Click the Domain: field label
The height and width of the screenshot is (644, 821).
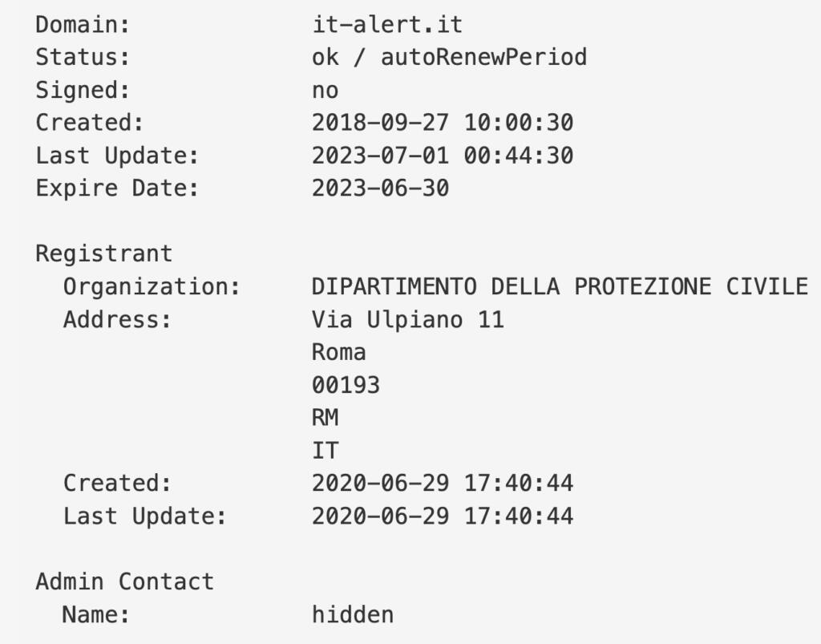pos(83,24)
